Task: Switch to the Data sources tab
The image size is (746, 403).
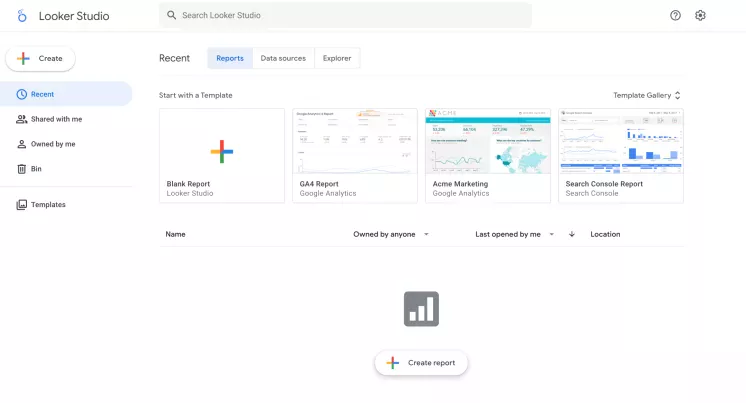Action: pos(283,58)
